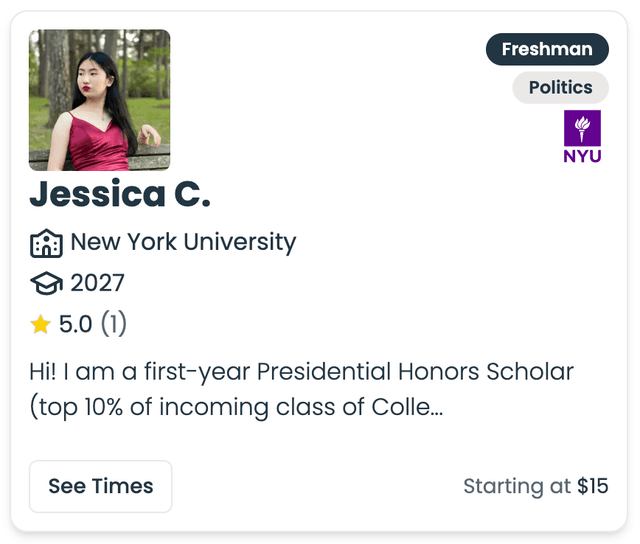Click the NYU torch logo
The width and height of the screenshot is (640, 544).
[x=582, y=128]
